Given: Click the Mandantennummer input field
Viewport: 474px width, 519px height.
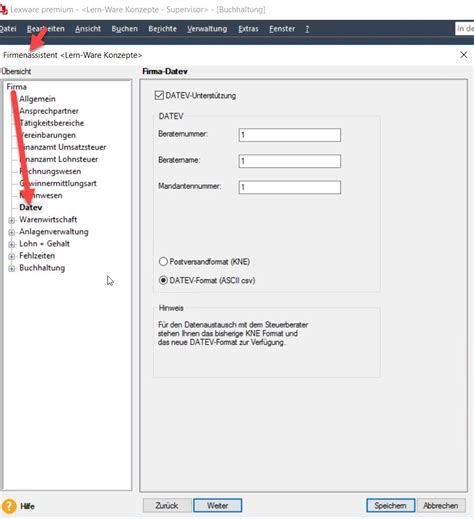Looking at the screenshot, I should (x=290, y=187).
